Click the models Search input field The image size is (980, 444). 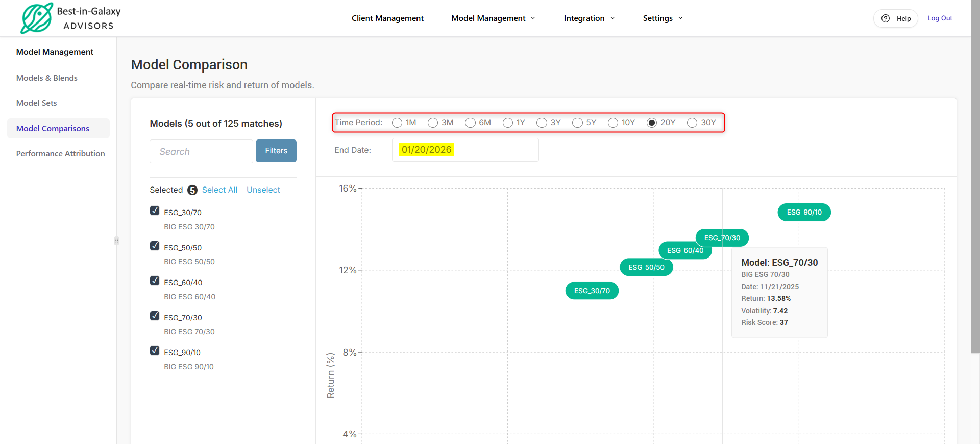[201, 151]
